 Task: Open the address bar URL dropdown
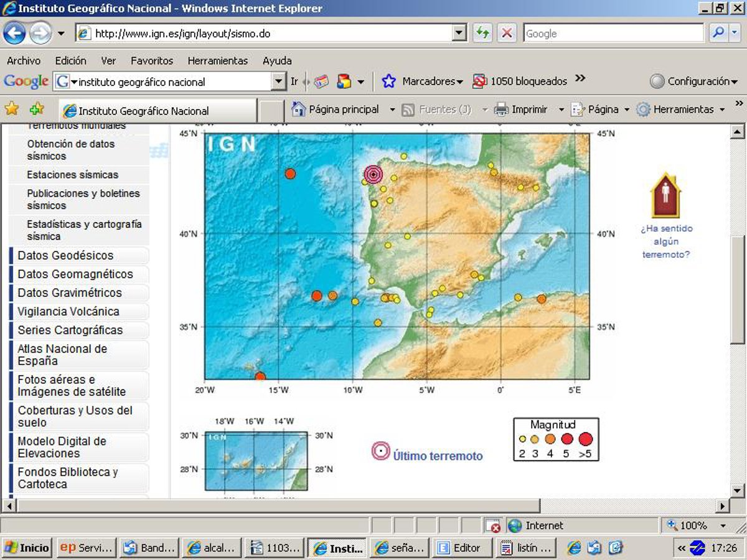pos(459,34)
